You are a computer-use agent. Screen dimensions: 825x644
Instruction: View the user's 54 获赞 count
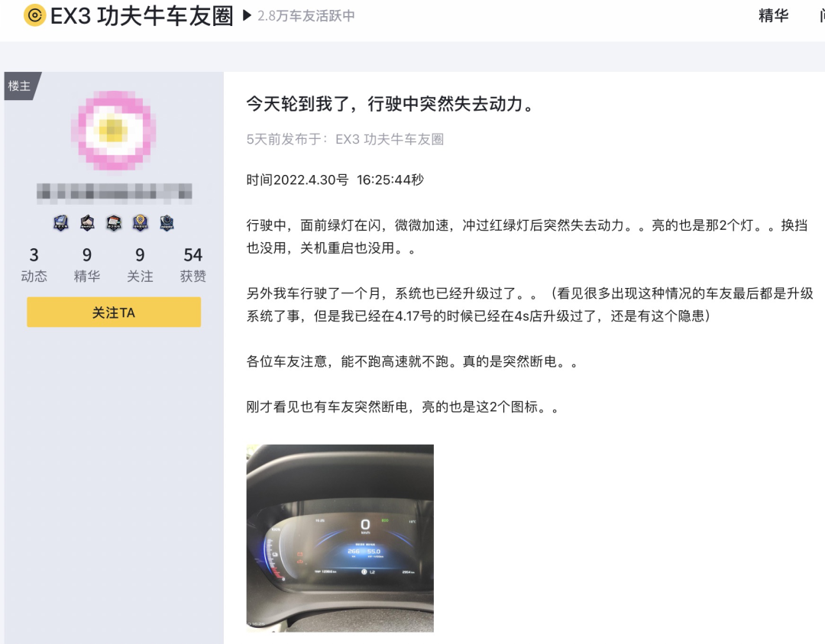pos(193,264)
